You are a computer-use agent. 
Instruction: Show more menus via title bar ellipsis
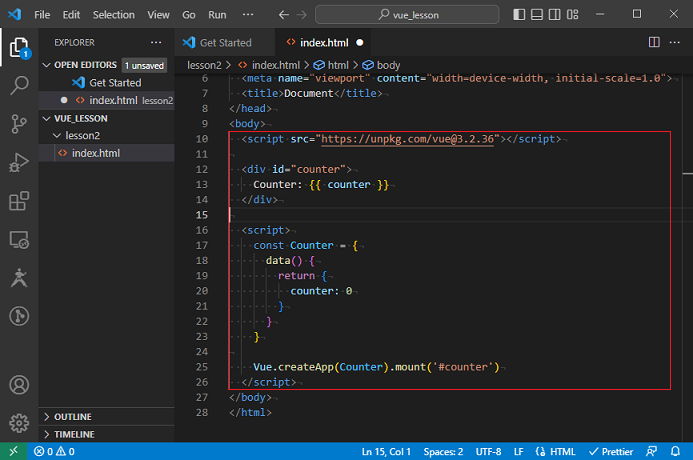point(248,15)
